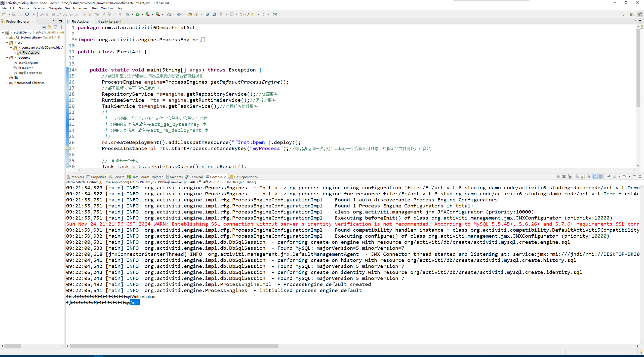
Task: Toggle Show Console on Standard Out
Action: tap(595, 176)
